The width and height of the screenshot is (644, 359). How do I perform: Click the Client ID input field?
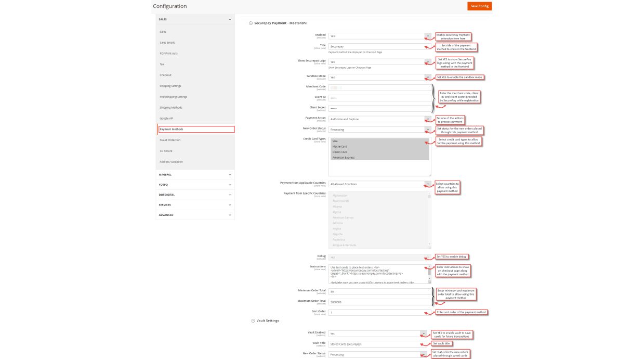pos(380,98)
